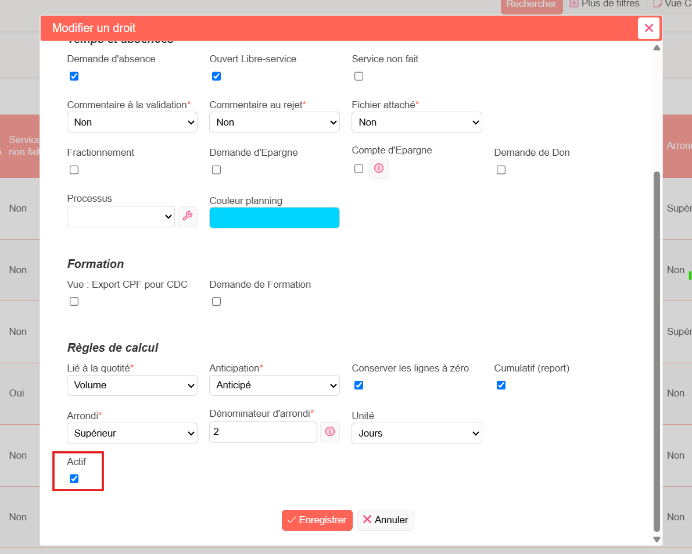The height and width of the screenshot is (554, 692).
Task: Click the info icon beside Dénominateur d'arrondi
Action: 330,432
